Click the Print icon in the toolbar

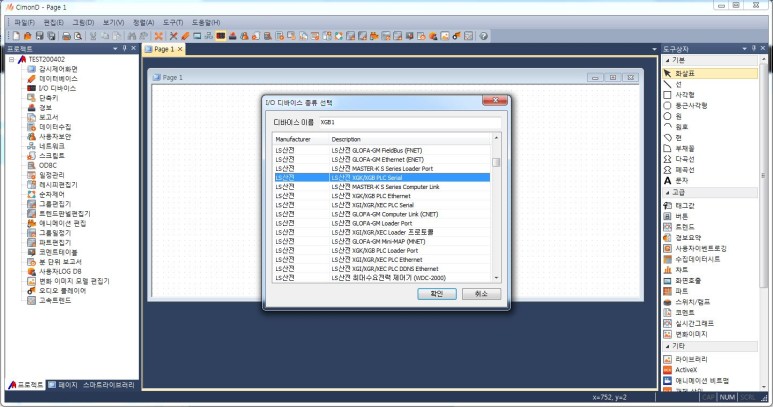[x=66, y=36]
